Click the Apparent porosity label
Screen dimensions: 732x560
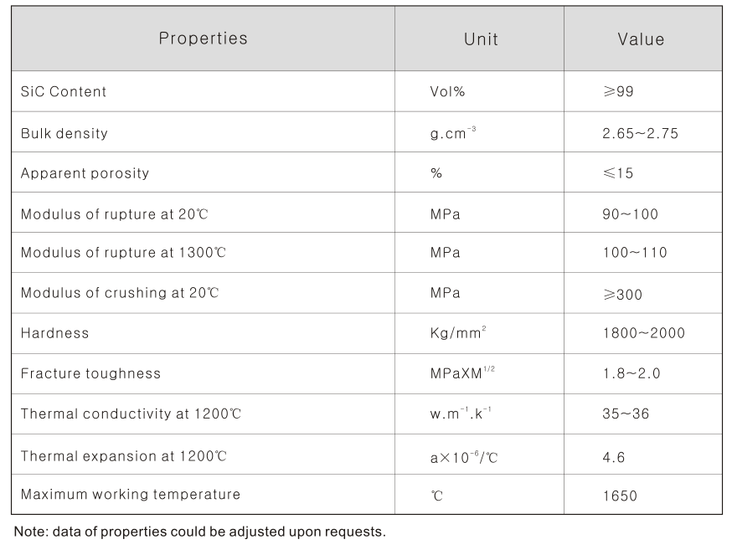pyautogui.click(x=85, y=173)
